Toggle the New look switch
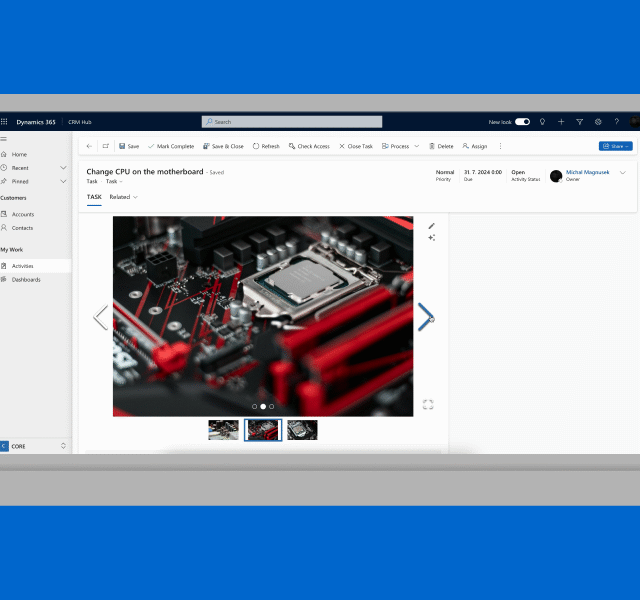The image size is (640, 600). [x=522, y=122]
